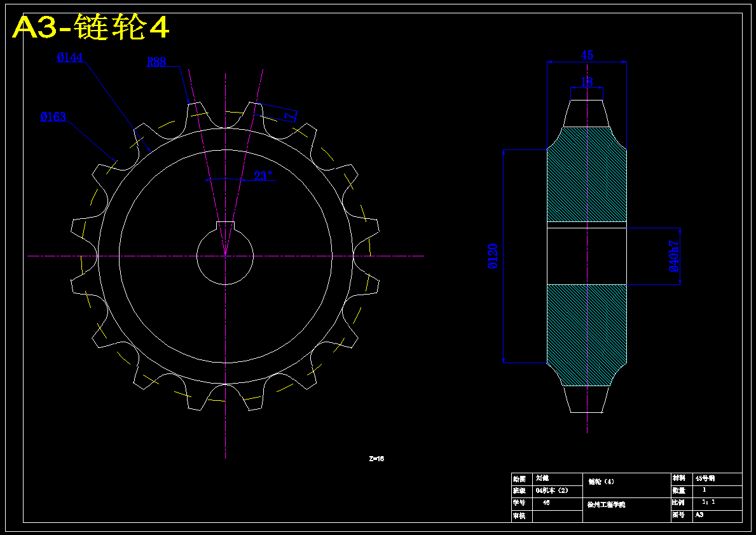Click the school name '徐州工程学院'

606,505
